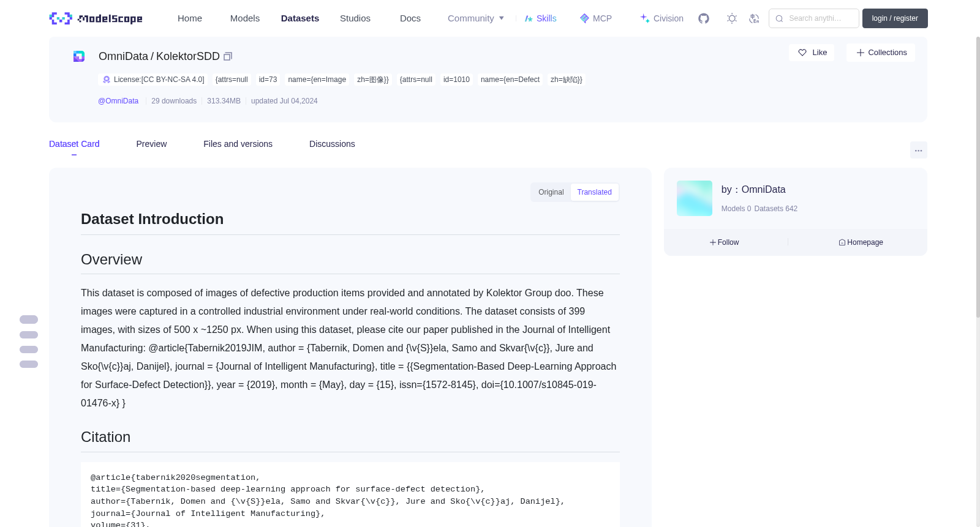
Task: Click the third floating sidebar outline marker
Action: (x=29, y=349)
